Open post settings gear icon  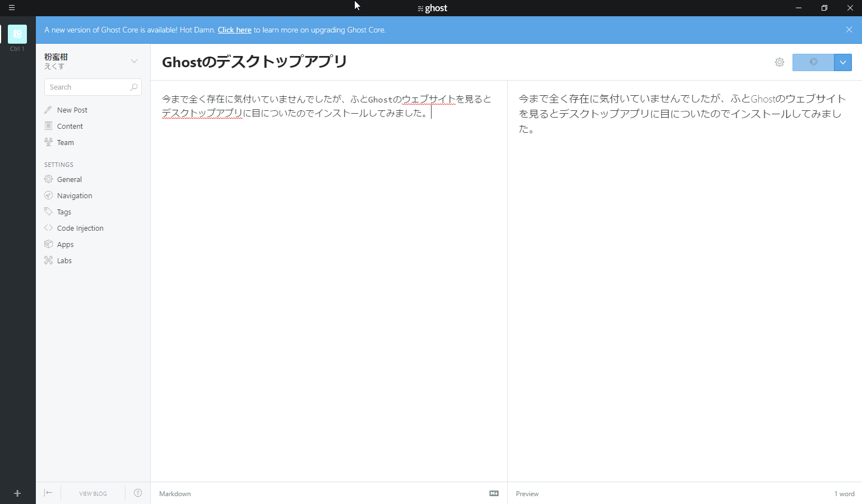tap(780, 62)
